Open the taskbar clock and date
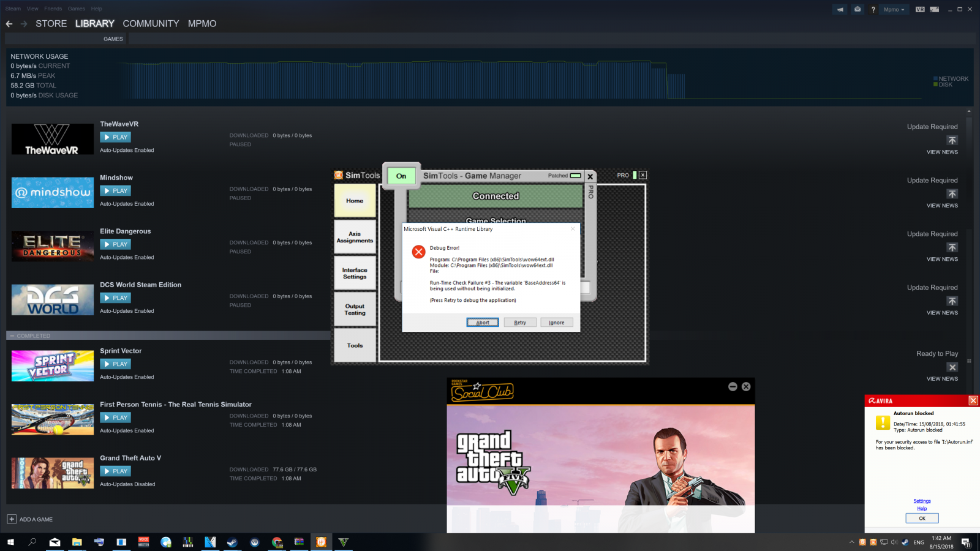The image size is (980, 551). tap(941, 542)
